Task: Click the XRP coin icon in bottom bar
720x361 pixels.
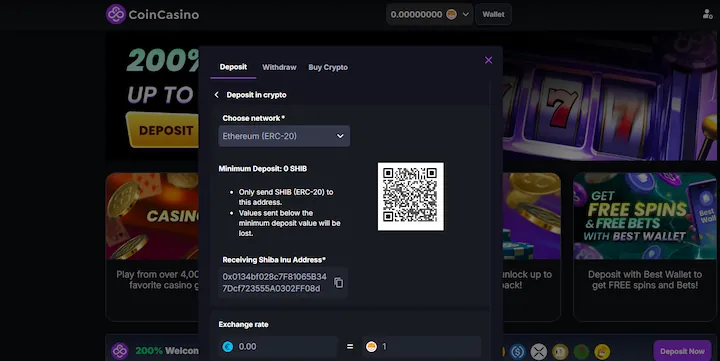Action: (539, 352)
